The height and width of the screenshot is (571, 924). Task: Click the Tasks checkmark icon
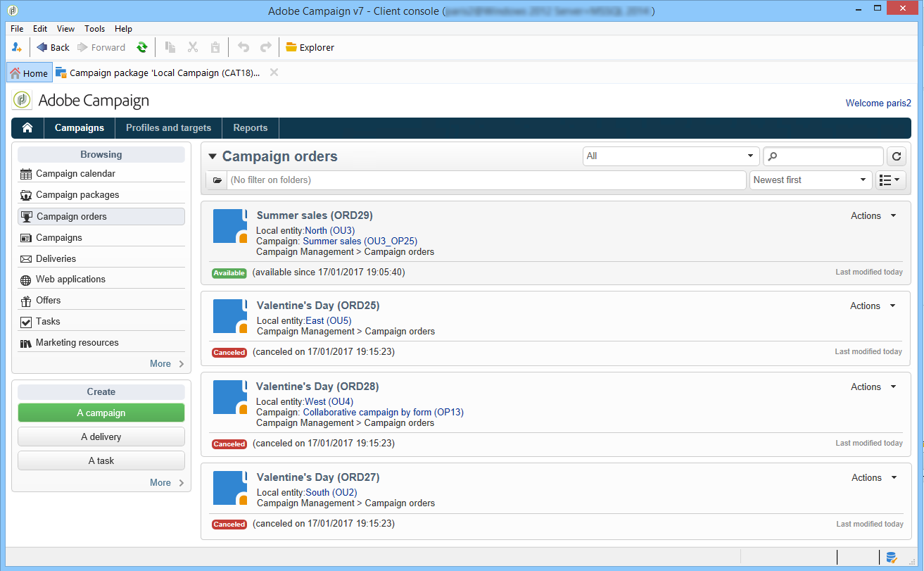(26, 322)
